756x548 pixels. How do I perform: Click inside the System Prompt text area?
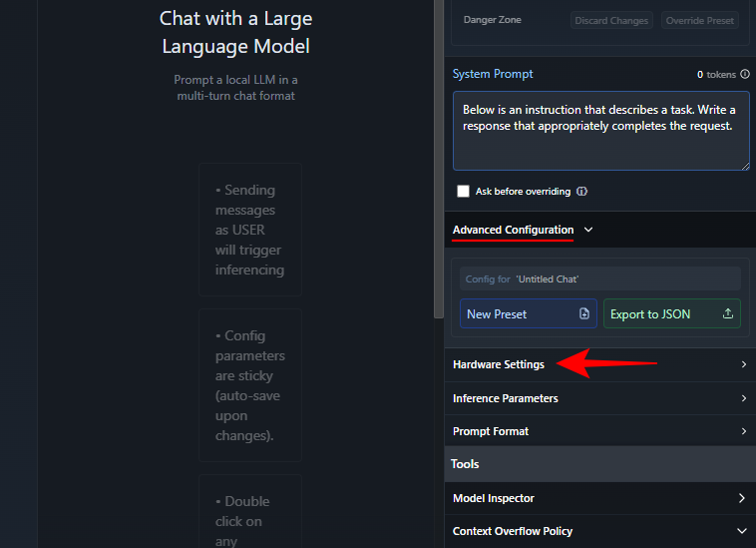click(x=600, y=131)
